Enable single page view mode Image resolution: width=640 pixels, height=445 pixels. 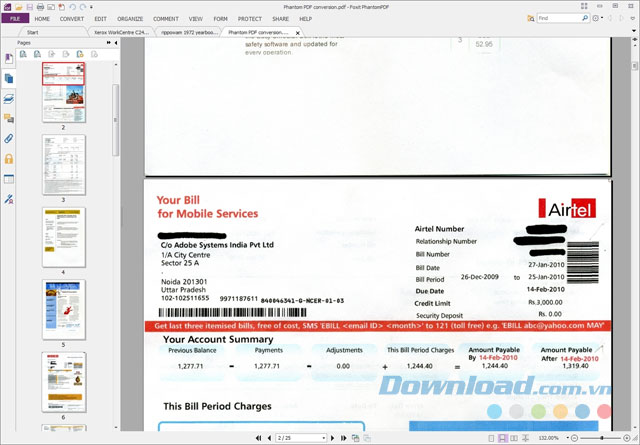pyautogui.click(x=491, y=438)
